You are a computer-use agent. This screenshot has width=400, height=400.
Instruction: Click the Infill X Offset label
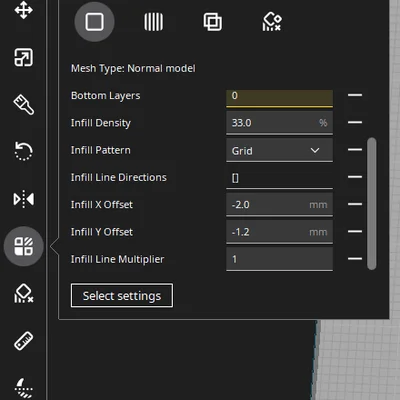tap(102, 205)
